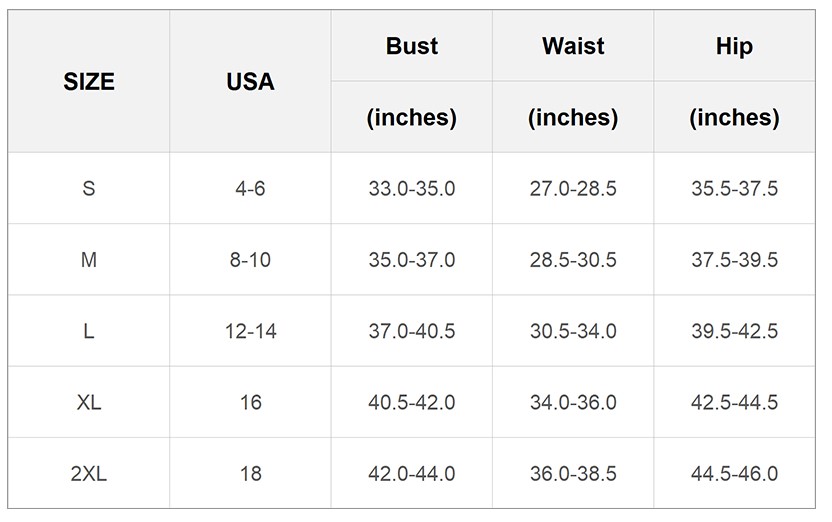Click the M size row label
Screen dimensions: 832x522
[x=89, y=260]
